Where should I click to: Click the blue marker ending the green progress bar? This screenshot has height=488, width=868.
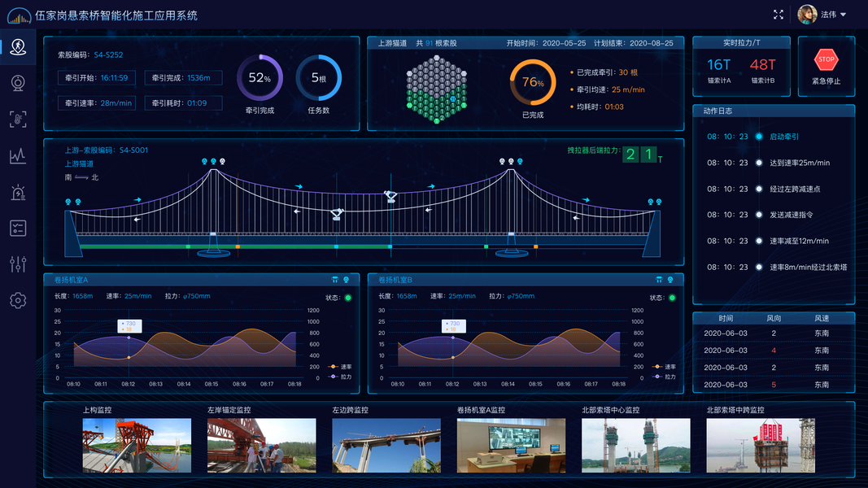pyautogui.click(x=390, y=246)
